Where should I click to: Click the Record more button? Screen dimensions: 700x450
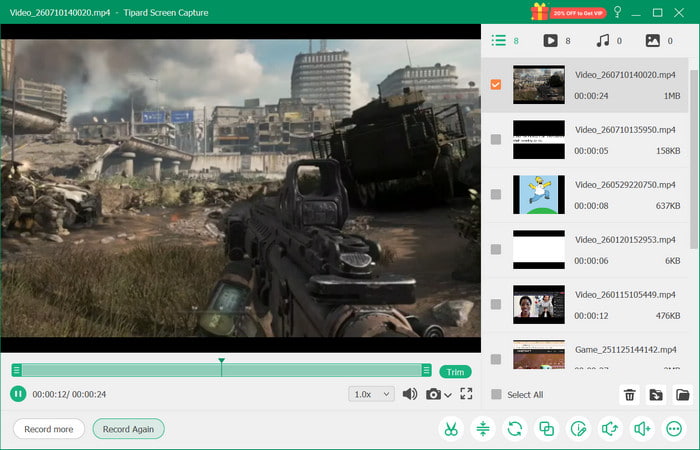(49, 429)
